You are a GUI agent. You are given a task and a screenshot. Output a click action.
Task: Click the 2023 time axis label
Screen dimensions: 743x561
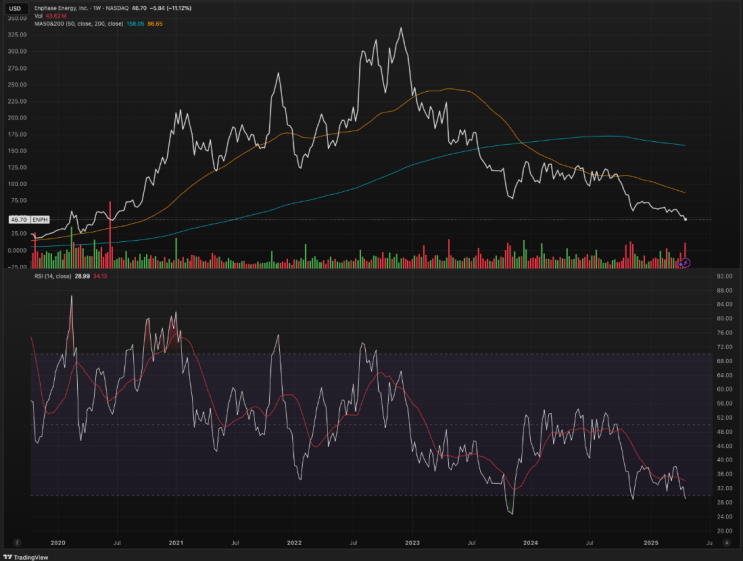[x=412, y=543]
